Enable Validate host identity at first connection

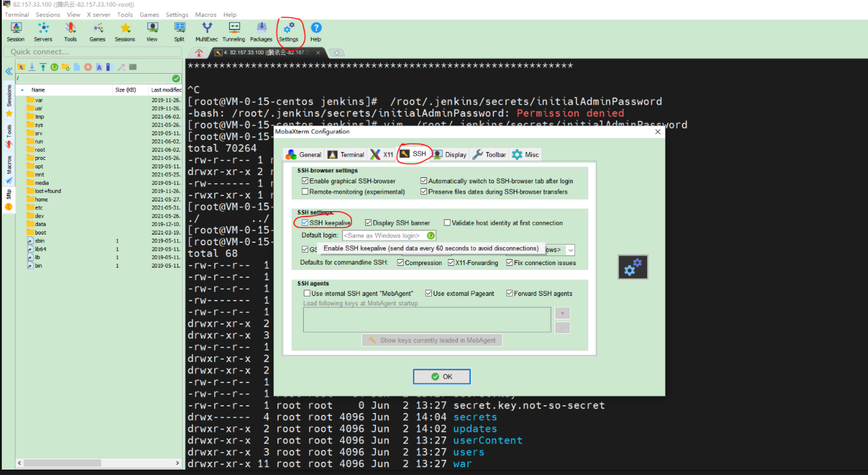(448, 222)
